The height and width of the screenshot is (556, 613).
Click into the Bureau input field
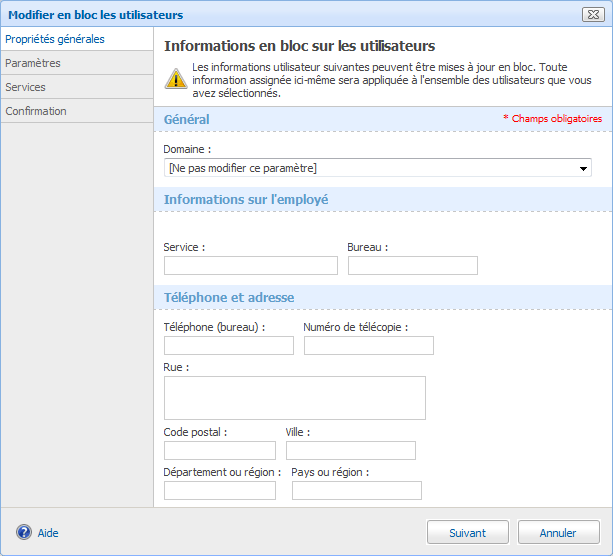point(412,265)
